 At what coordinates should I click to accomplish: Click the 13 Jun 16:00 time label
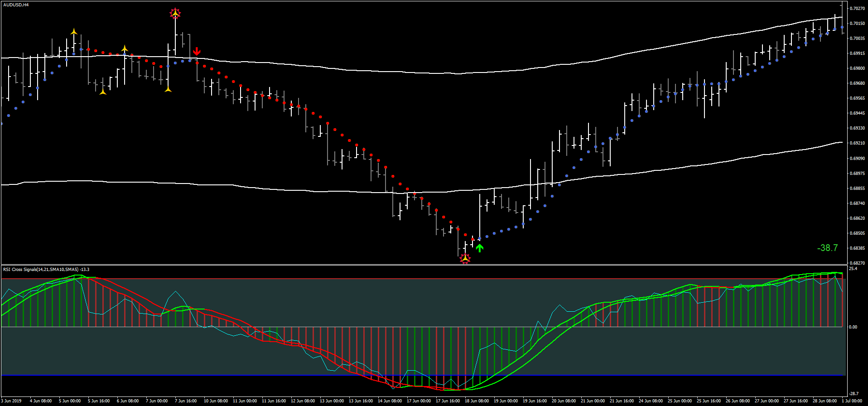click(361, 401)
